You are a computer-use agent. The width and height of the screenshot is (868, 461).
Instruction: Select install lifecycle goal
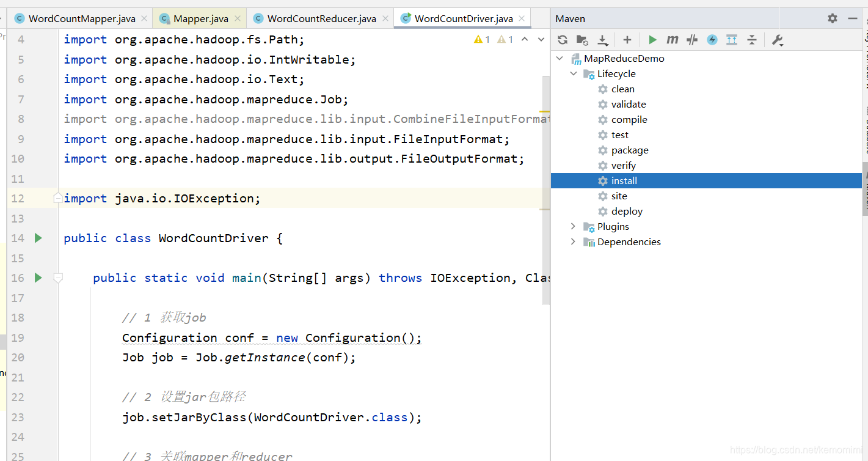point(706,180)
